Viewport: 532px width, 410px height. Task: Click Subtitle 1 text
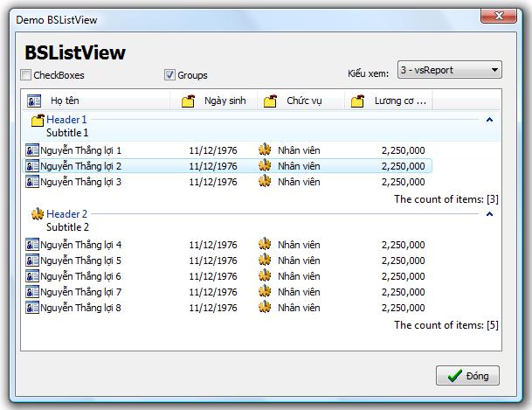(x=67, y=133)
